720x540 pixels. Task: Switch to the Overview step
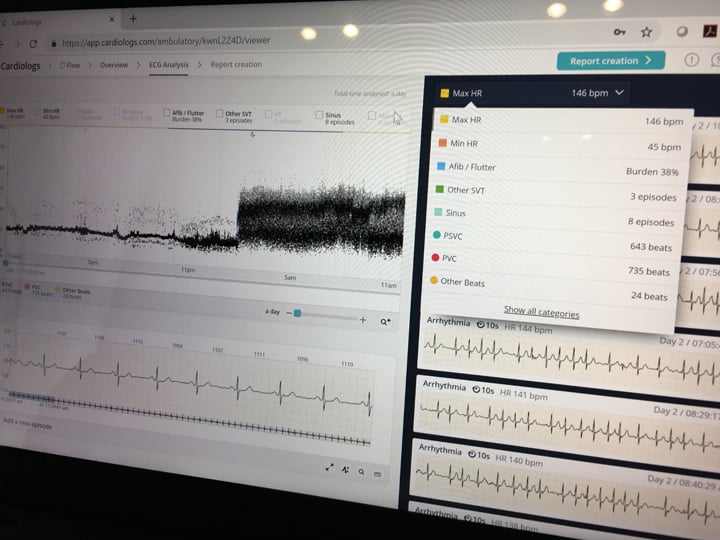114,65
